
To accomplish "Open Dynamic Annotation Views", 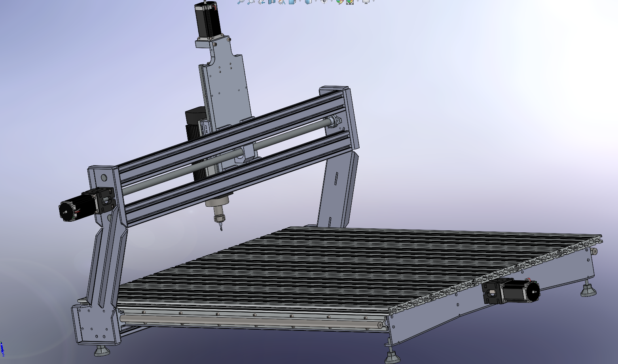I will (x=282, y=2).
